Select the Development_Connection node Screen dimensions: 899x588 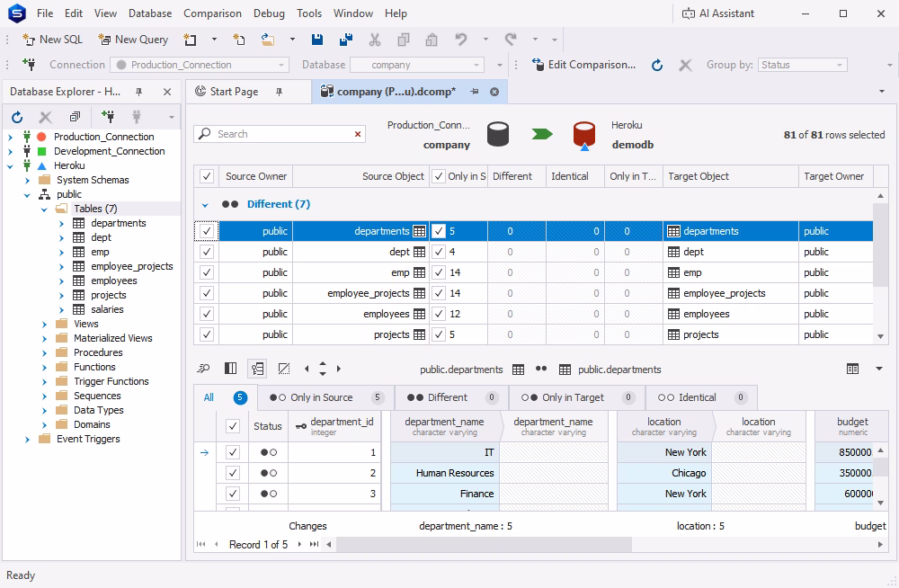tap(110, 151)
